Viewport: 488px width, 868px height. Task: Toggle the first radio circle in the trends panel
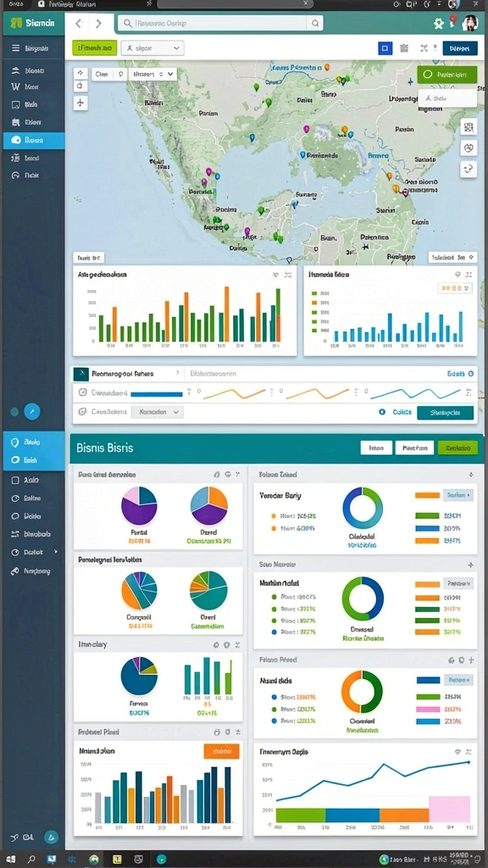point(82,392)
